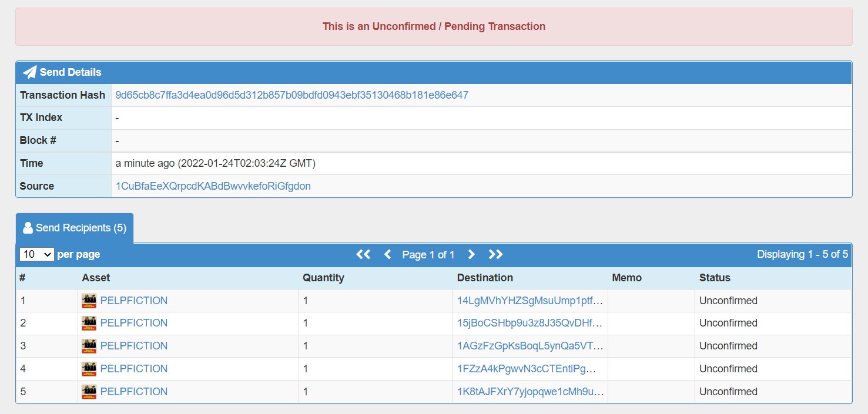Click the Status column header
The height and width of the screenshot is (414, 868).
click(x=715, y=278)
